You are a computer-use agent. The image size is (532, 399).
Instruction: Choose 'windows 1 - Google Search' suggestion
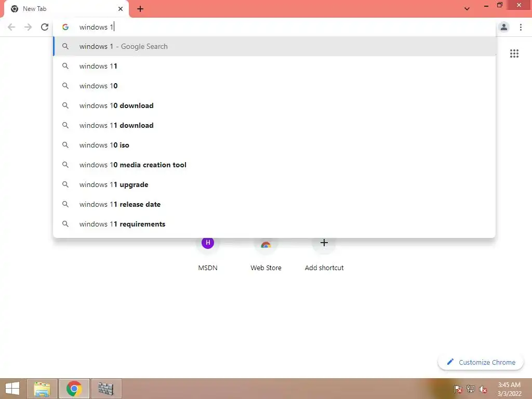274,46
